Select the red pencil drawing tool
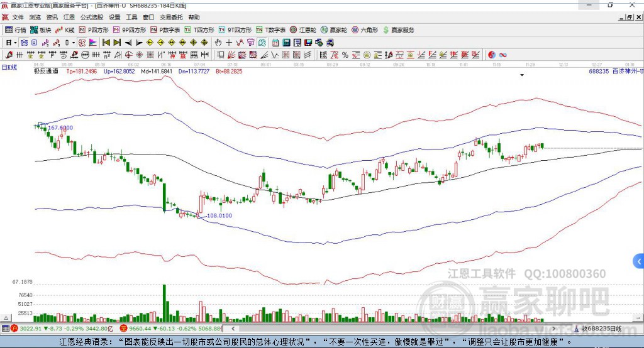 point(9,55)
